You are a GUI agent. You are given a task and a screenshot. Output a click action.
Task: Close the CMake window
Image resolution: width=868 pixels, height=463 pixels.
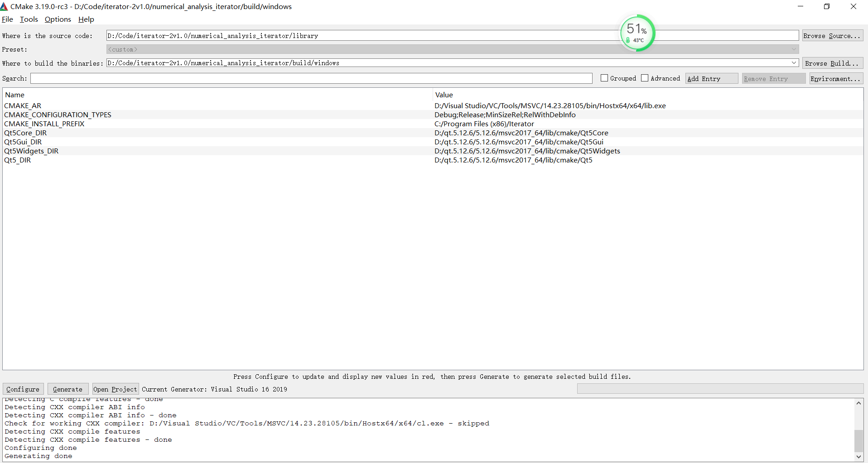[x=854, y=6]
